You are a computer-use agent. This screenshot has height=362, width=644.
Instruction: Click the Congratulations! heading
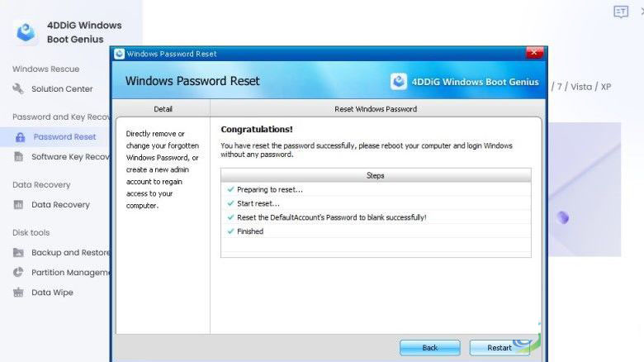pyautogui.click(x=257, y=129)
